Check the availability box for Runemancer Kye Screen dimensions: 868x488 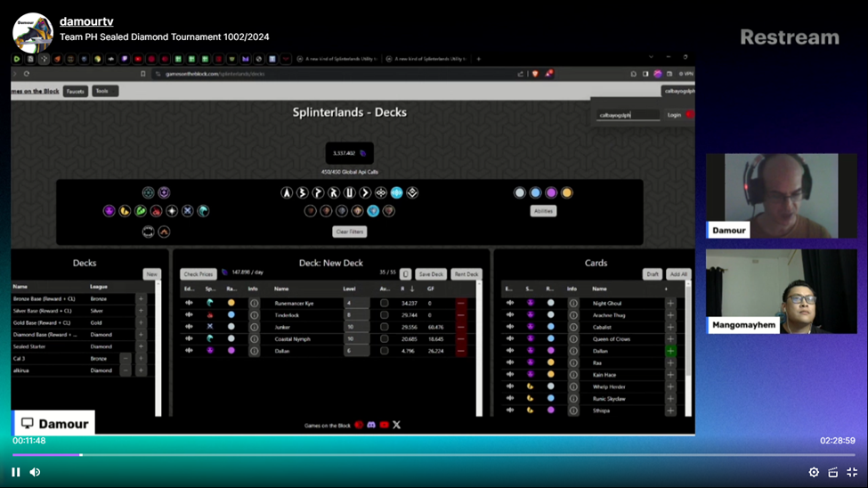(385, 303)
